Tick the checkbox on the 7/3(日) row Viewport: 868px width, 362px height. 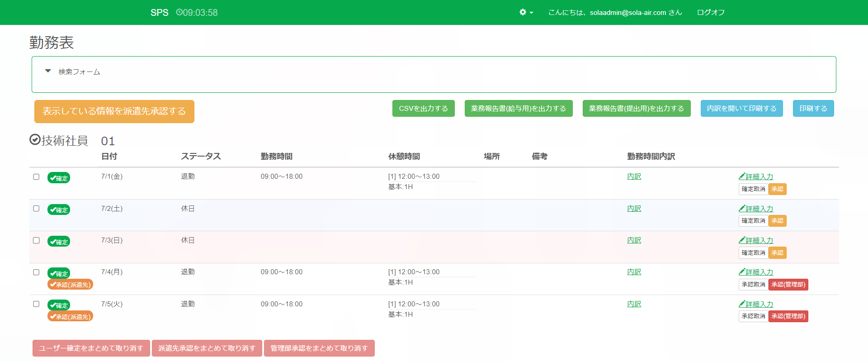36,240
